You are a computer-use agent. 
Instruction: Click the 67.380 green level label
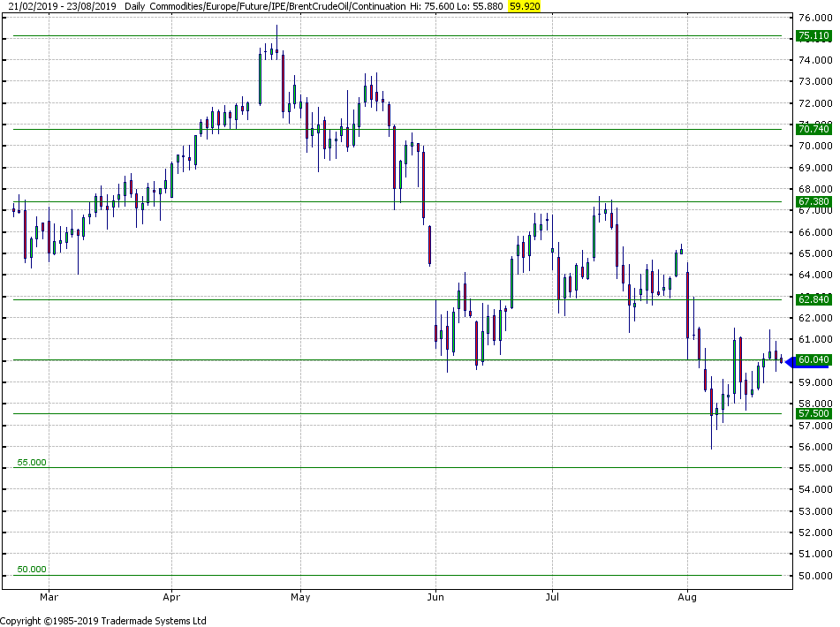814,201
